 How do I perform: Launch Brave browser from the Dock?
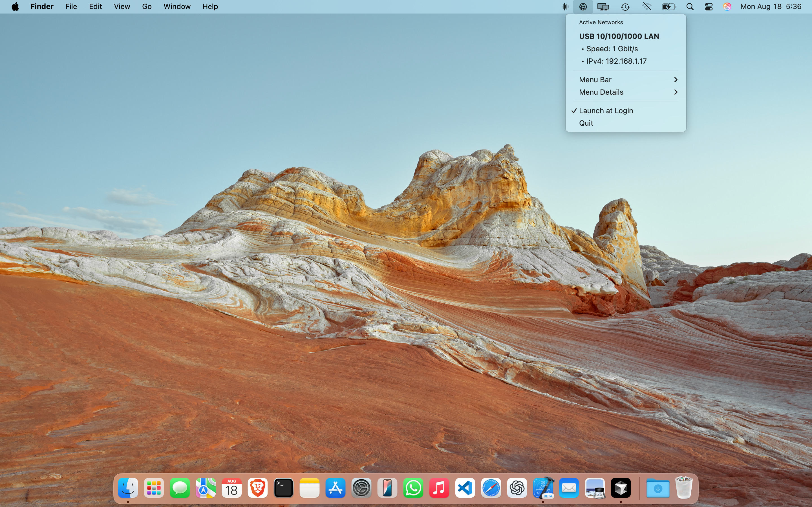coord(257,488)
